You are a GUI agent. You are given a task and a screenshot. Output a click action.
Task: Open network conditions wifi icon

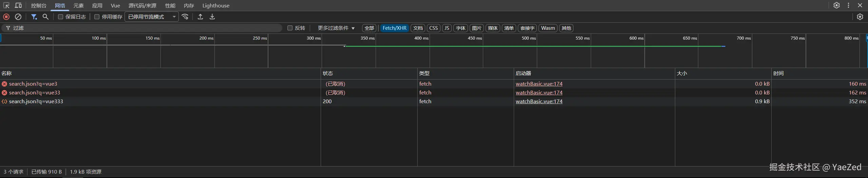(185, 17)
